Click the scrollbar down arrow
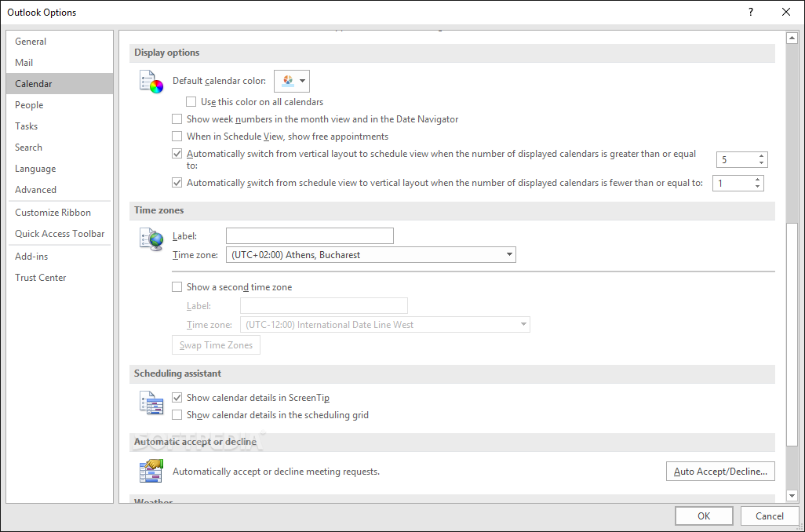The image size is (805, 532). click(x=792, y=496)
